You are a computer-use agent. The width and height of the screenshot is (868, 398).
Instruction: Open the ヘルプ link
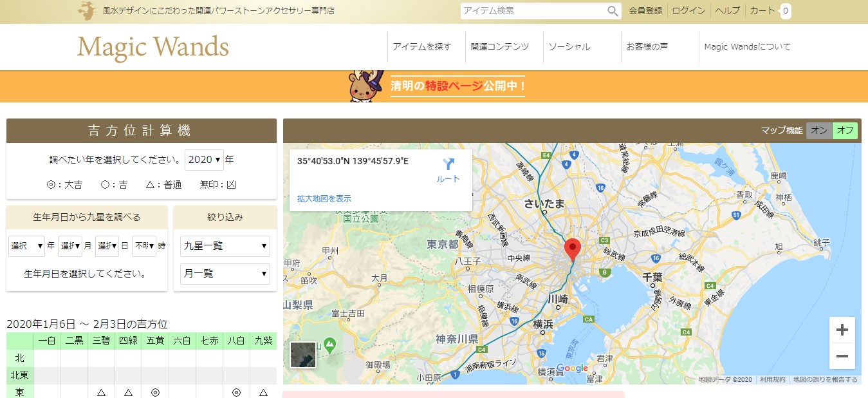point(728,11)
